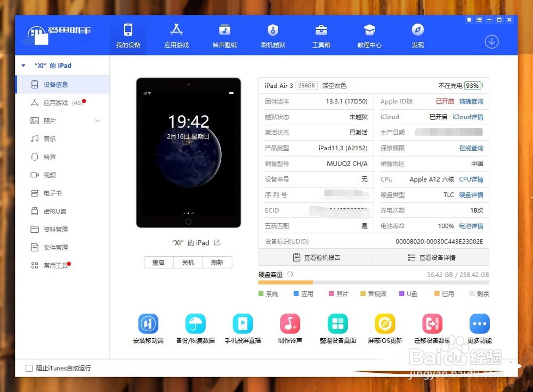Click the download manager arrow icon

coord(491,42)
